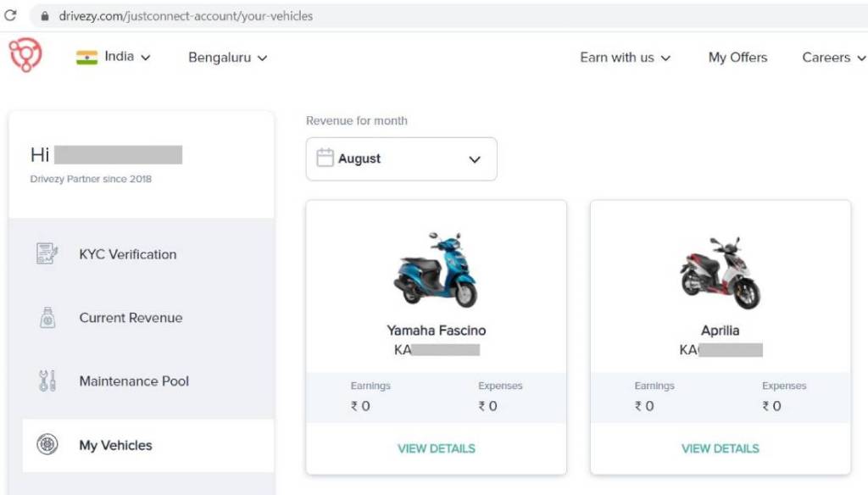This screenshot has height=495, width=868.
Task: Click the calendar icon in month selector
Action: (x=325, y=159)
